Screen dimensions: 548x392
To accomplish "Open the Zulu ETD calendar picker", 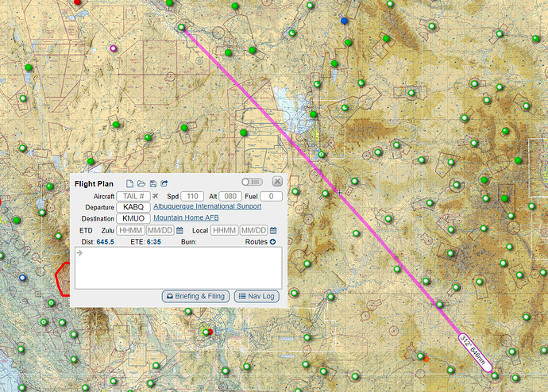I will click(x=180, y=230).
